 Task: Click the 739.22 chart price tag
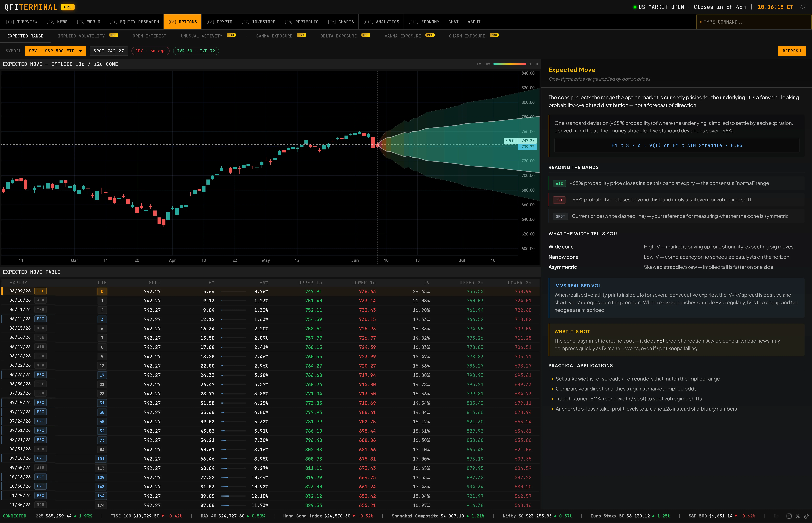pos(528,147)
